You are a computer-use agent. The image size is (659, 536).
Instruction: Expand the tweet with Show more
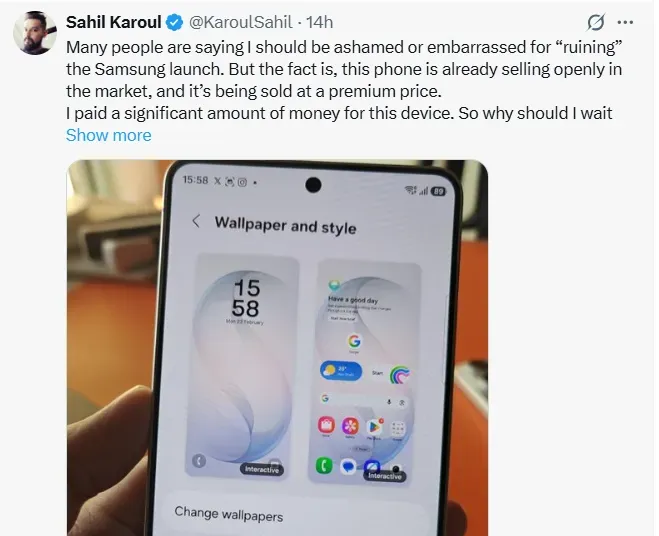pyautogui.click(x=108, y=135)
